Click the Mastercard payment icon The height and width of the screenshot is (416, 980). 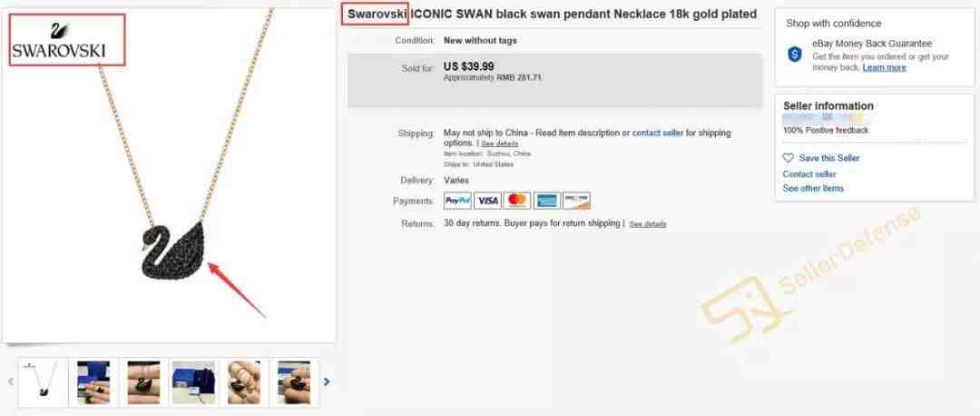(x=517, y=201)
